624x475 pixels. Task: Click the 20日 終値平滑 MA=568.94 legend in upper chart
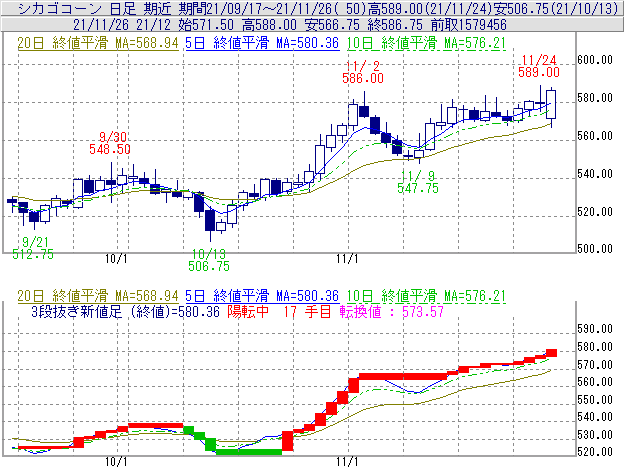pyautogui.click(x=98, y=43)
